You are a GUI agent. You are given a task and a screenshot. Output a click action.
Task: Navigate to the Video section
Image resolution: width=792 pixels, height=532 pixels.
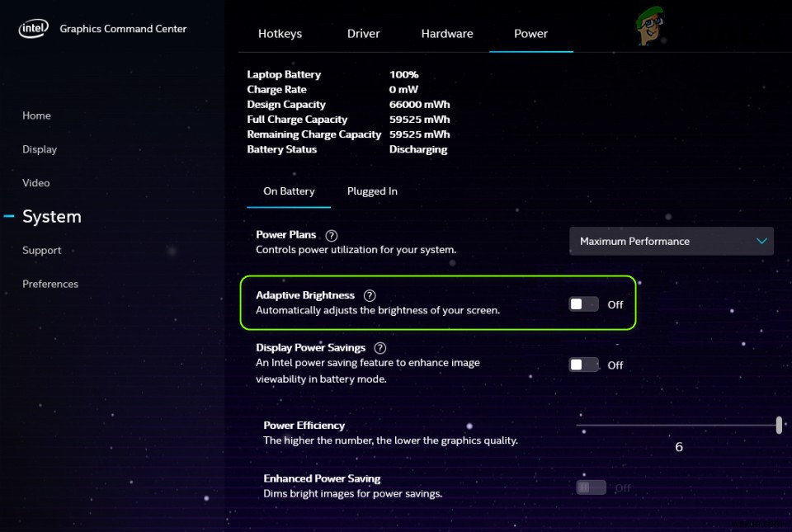[36, 183]
